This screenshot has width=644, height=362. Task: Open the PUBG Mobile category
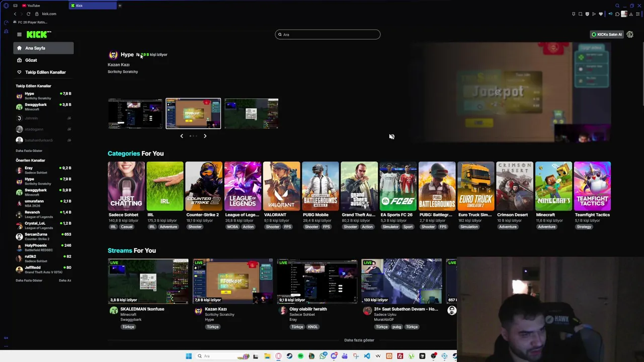tap(320, 186)
